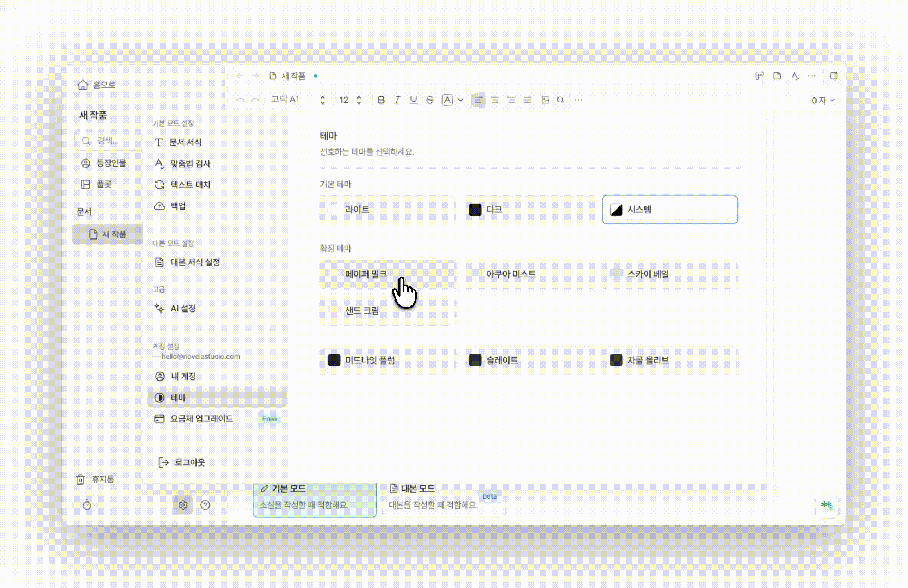Image resolution: width=908 pixels, height=588 pixels.
Task: Open the help question mark icon
Action: [x=205, y=505]
